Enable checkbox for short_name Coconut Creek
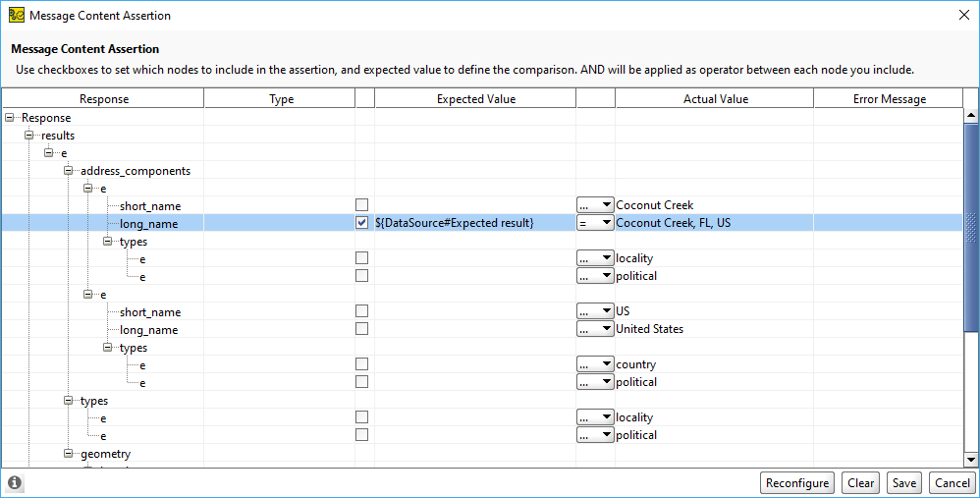This screenshot has height=498, width=980. [x=362, y=205]
